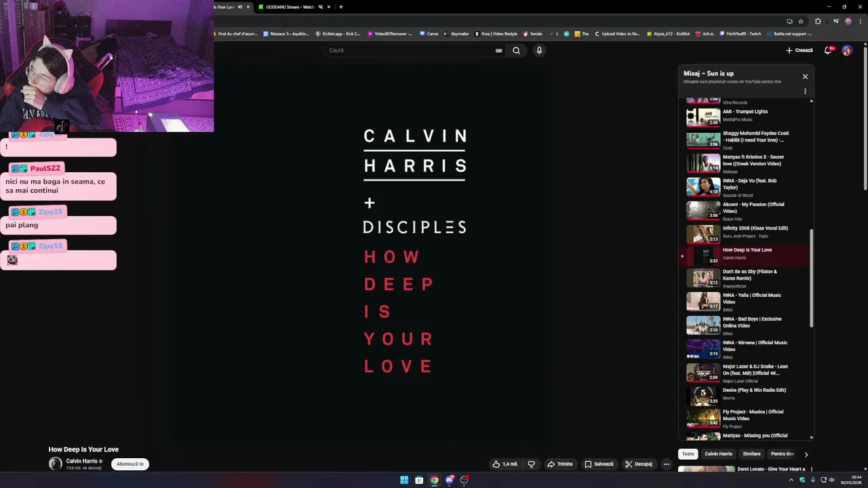This screenshot has width=868, height=488.
Task: Open Chrome three-dot menu
Action: coord(859,21)
